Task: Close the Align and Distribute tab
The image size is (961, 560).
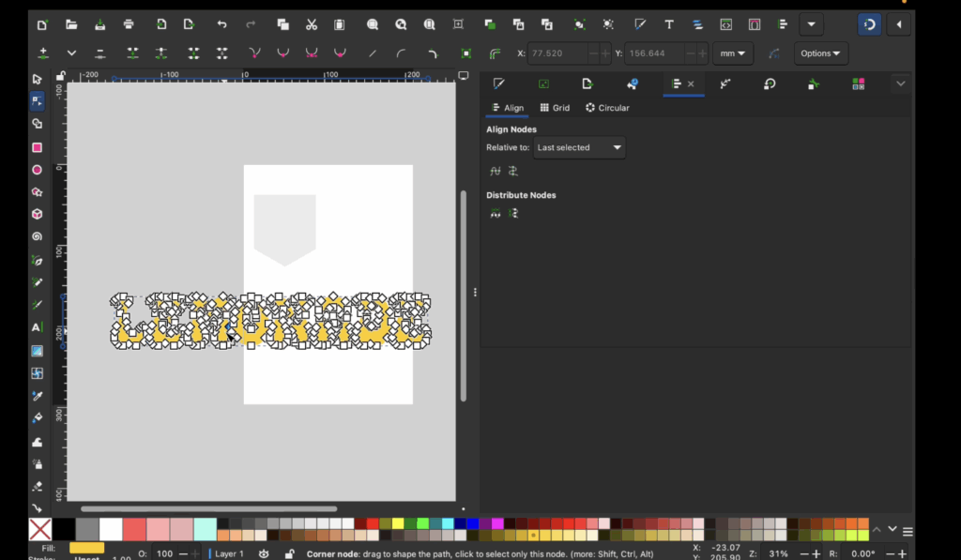Action: tap(691, 83)
